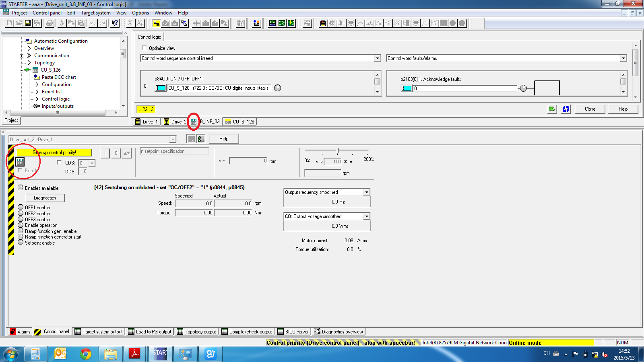
Task: Click the blue refresh arrows icon near Close
Action: pos(566,109)
